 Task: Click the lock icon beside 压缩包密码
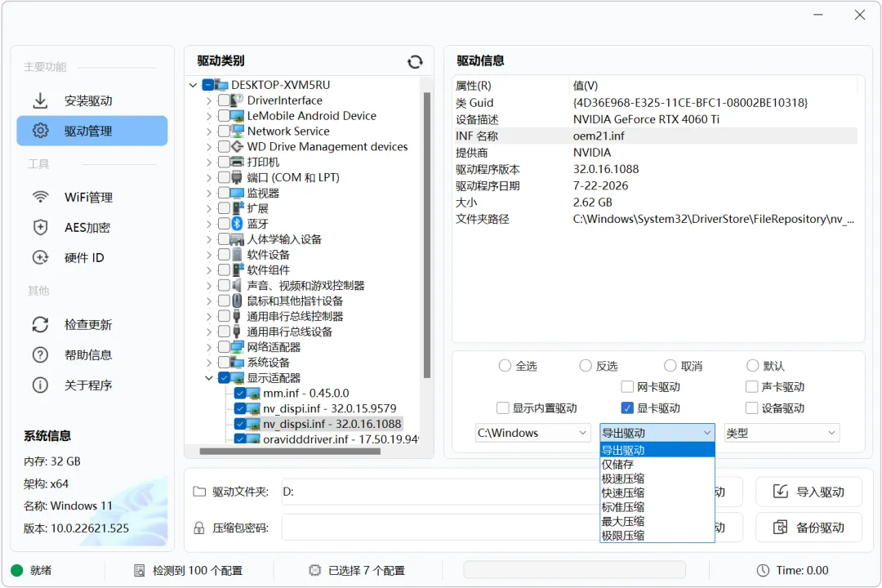click(x=199, y=528)
